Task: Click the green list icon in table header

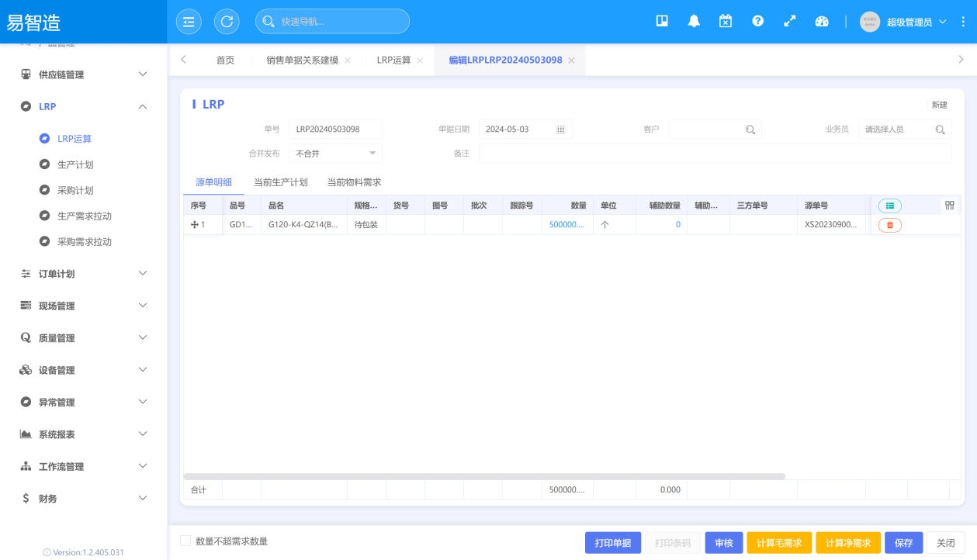Action: pyautogui.click(x=889, y=206)
